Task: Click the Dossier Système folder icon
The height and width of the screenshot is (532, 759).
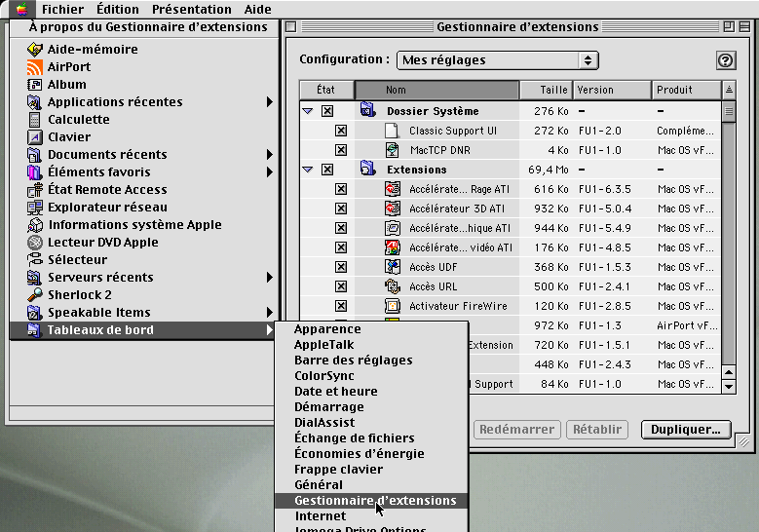Action: (368, 110)
